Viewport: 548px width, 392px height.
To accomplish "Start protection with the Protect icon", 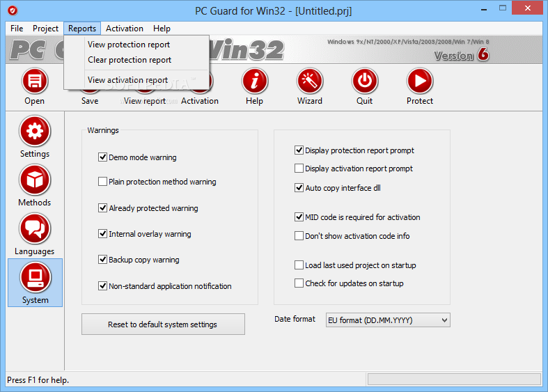I will click(420, 81).
